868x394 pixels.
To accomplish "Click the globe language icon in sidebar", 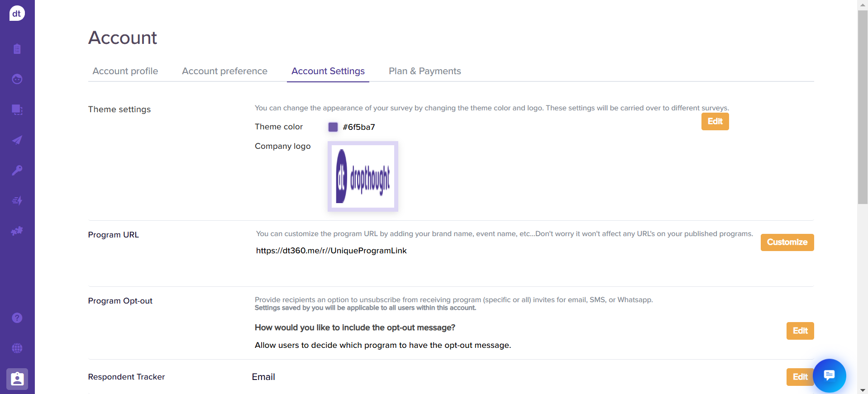I will pyautogui.click(x=17, y=348).
